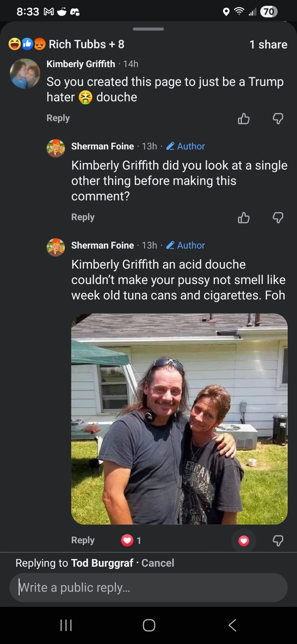Open Android recent apps button
The height and width of the screenshot is (644, 297).
pos(66,625)
